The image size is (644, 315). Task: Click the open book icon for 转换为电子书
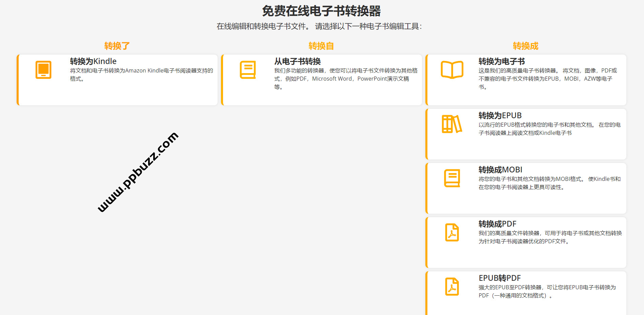point(452,70)
